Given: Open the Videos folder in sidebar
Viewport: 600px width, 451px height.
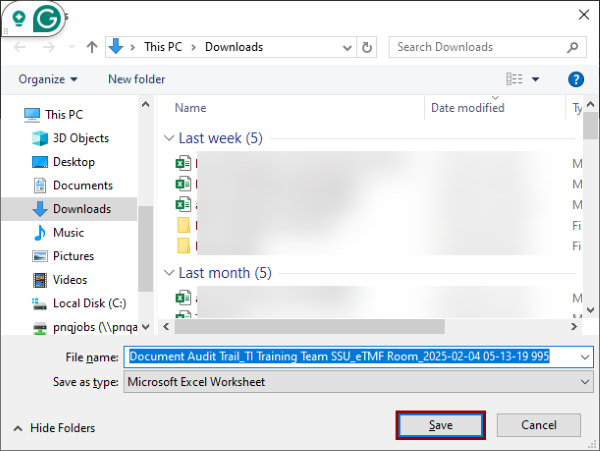Looking at the screenshot, I should point(70,280).
